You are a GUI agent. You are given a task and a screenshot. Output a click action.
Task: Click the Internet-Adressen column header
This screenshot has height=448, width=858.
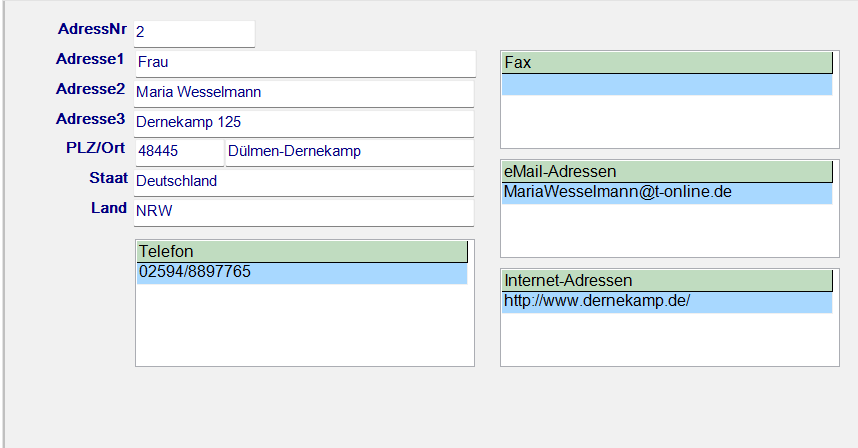(x=667, y=281)
